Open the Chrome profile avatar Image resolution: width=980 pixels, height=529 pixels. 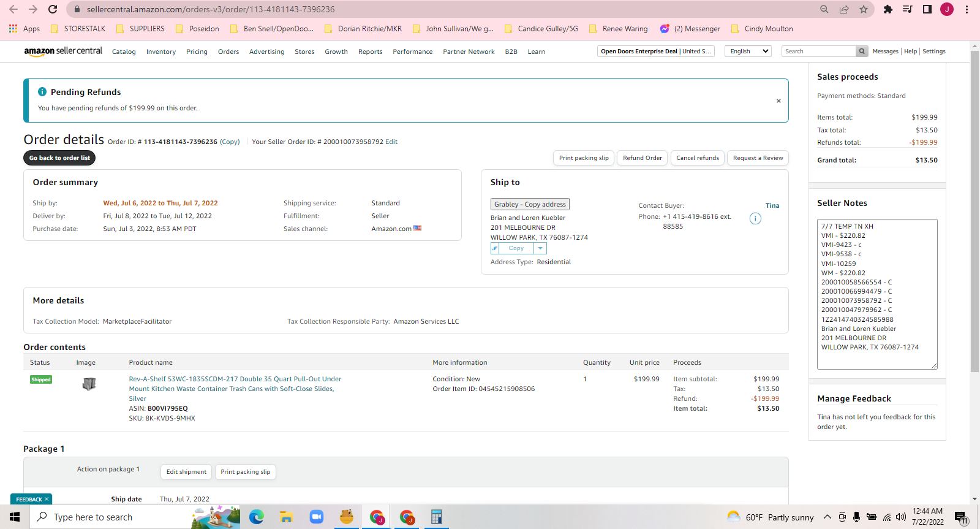click(947, 9)
